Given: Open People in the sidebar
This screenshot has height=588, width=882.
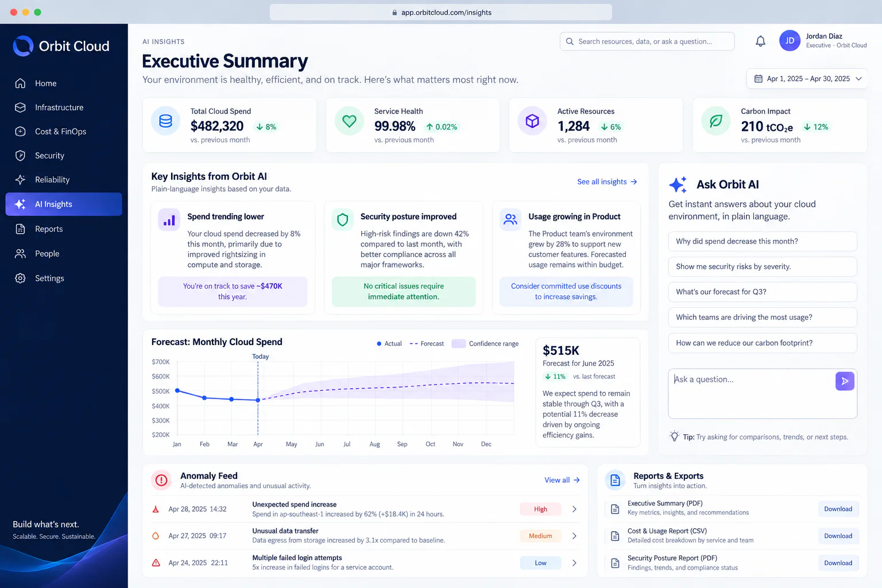Looking at the screenshot, I should click(x=64, y=254).
